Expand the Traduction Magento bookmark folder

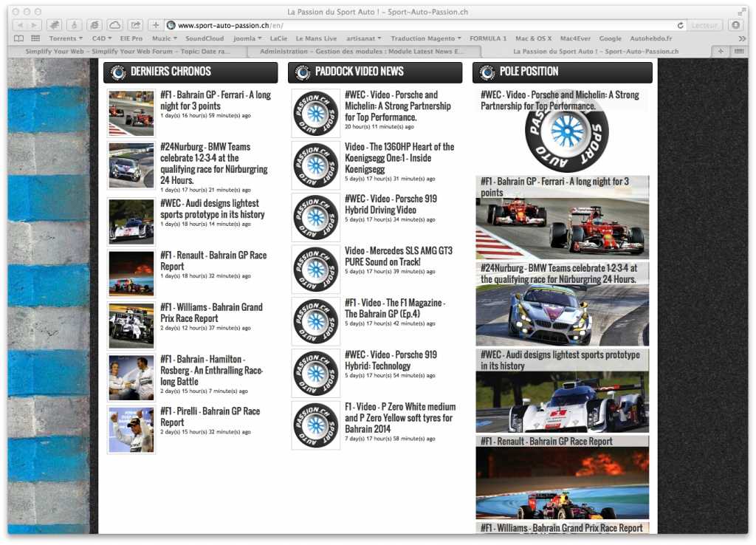coord(425,38)
